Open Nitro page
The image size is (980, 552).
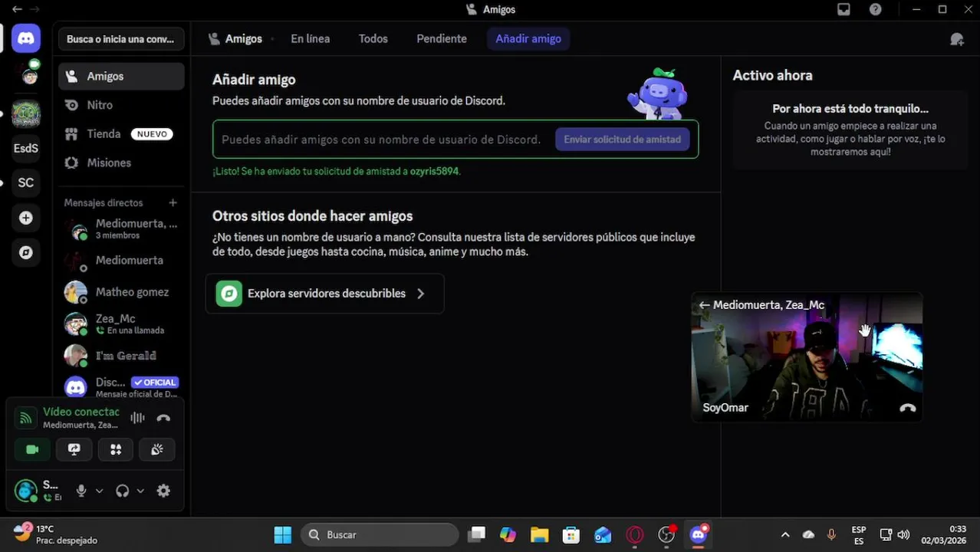point(121,105)
